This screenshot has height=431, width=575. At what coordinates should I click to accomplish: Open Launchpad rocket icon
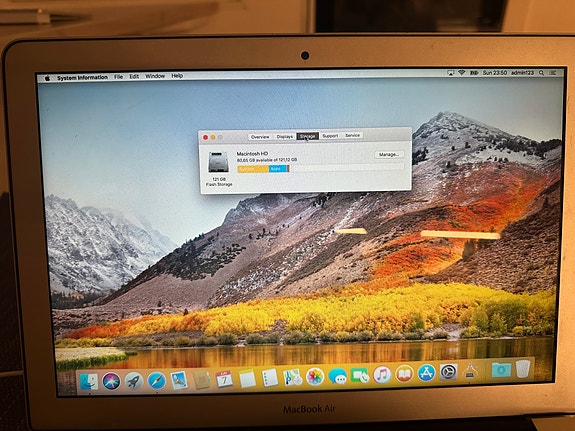point(134,381)
